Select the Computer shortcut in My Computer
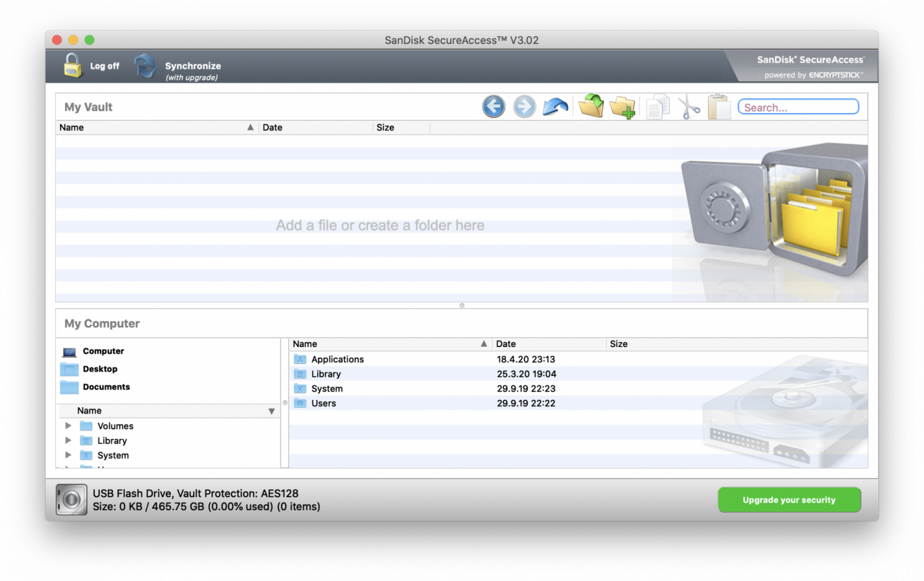The image size is (924, 581). [93, 351]
